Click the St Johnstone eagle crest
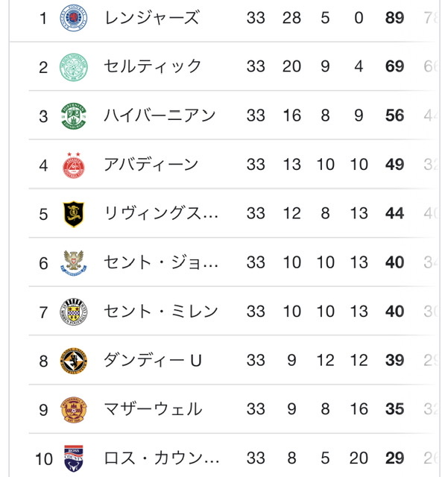 pyautogui.click(x=74, y=263)
